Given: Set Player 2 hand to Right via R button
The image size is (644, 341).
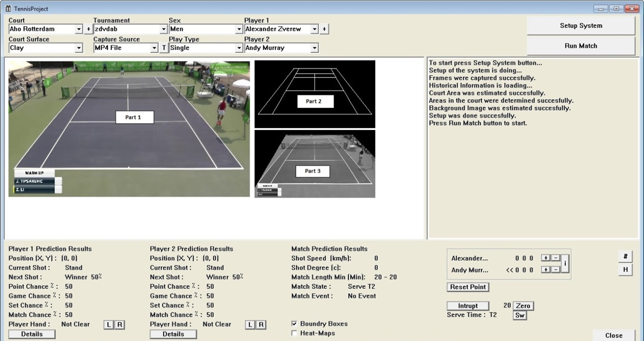Looking at the screenshot, I should tap(261, 325).
